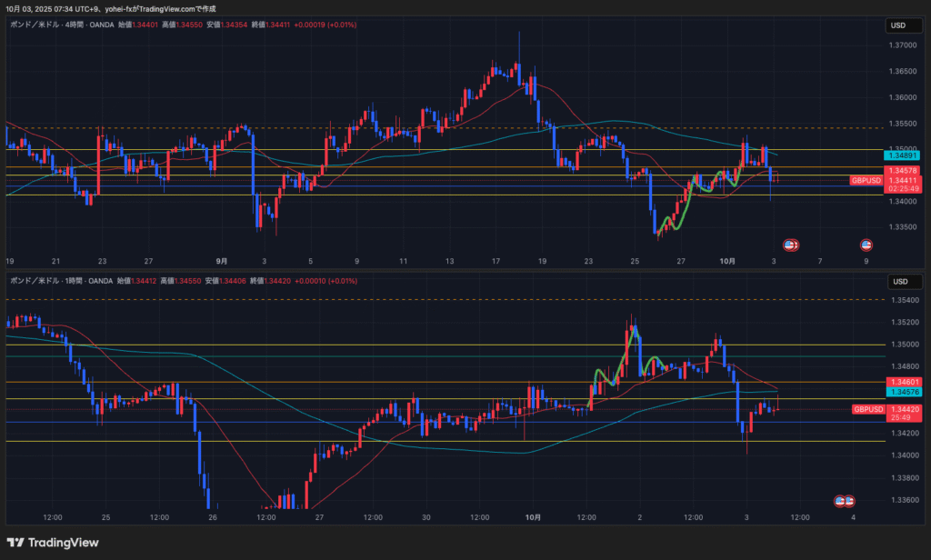Select the GBPUSD price tag on the 1-hour chart

point(867,410)
